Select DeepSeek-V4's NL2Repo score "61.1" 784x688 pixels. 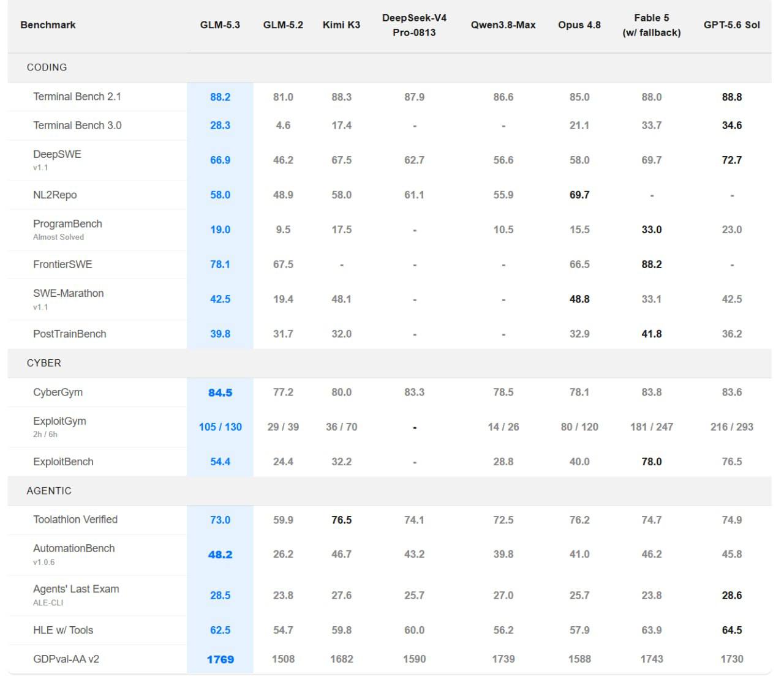coord(414,195)
